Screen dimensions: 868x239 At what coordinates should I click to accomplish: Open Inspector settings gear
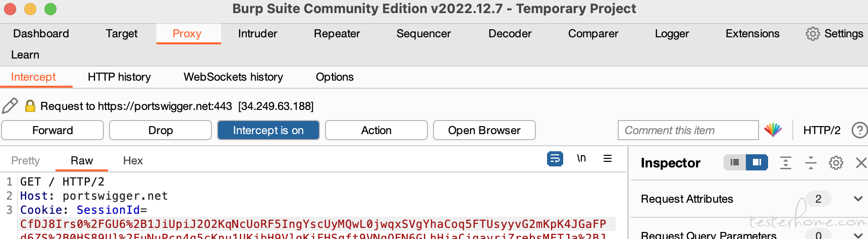point(836,162)
